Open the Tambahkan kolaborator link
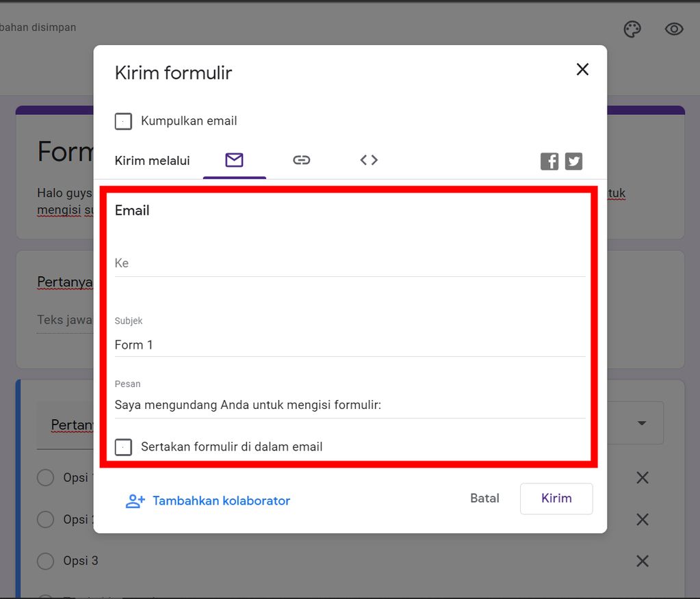 [222, 501]
